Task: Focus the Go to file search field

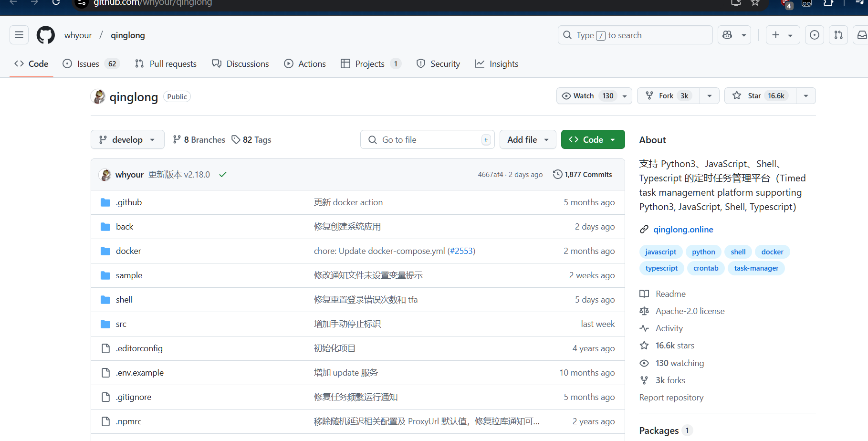Action: 428,139
